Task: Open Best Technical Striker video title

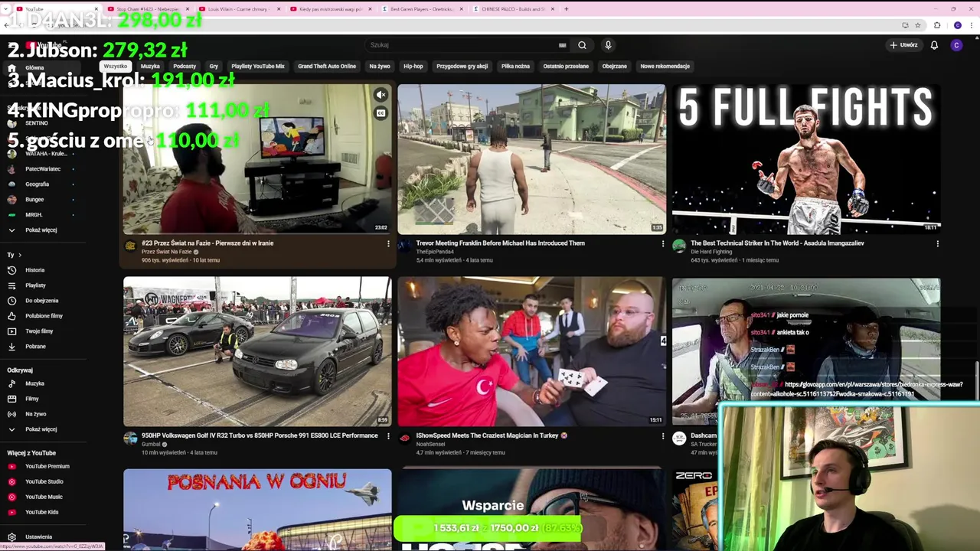Action: click(x=777, y=243)
